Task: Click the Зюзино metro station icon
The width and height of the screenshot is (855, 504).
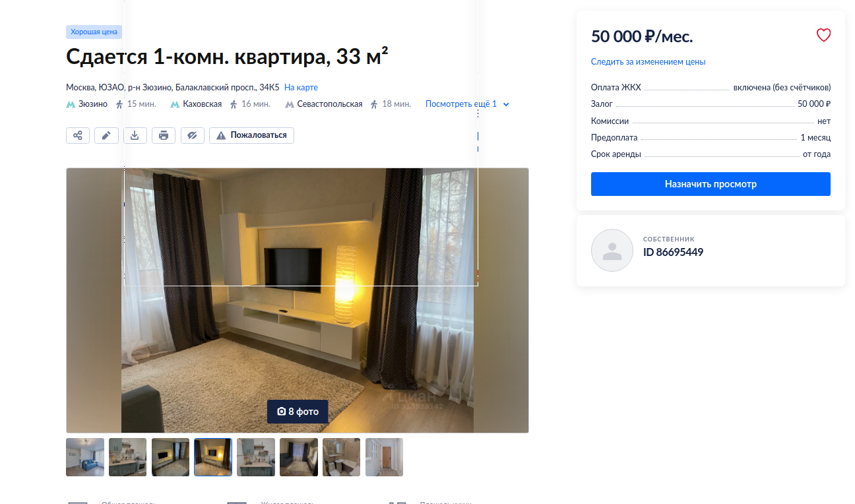Action: [x=71, y=104]
